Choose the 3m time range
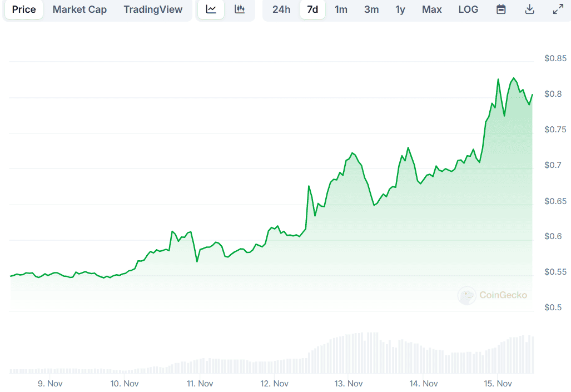The height and width of the screenshot is (392, 571). 371,9
